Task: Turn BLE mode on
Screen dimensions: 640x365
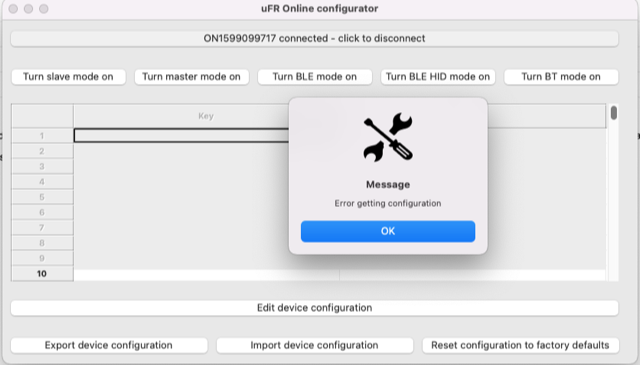Action: coord(315,77)
